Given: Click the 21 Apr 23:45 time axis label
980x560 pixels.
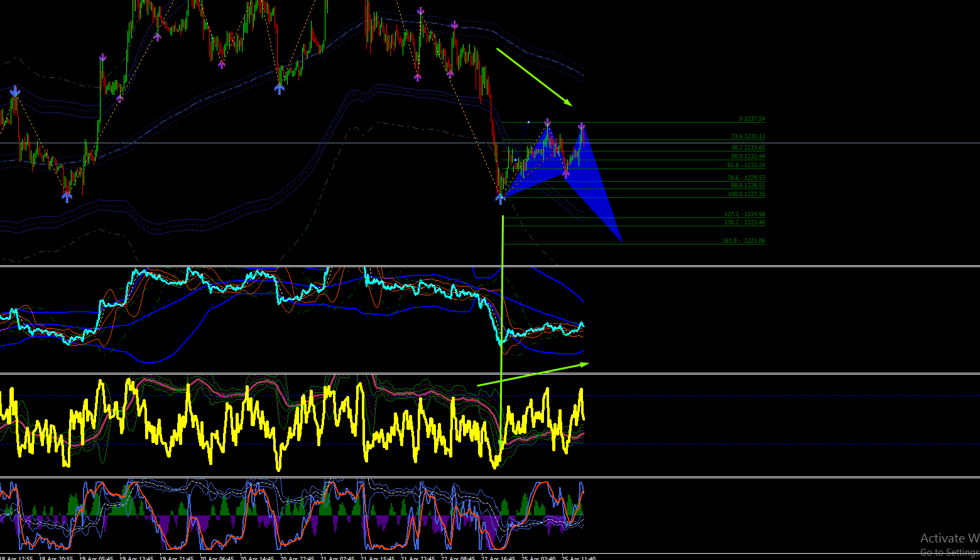Looking at the screenshot, I should (x=418, y=557).
